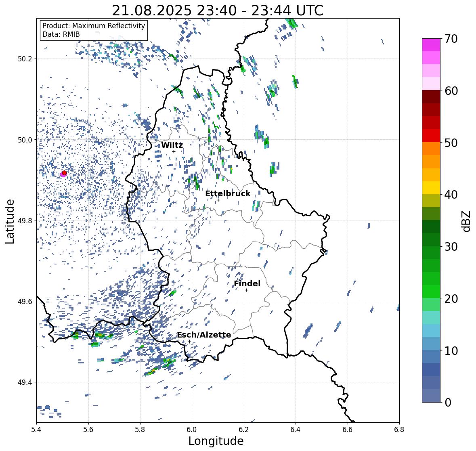Click the latitude tick label 49.6
This screenshot has height=451, width=476.
point(25,301)
